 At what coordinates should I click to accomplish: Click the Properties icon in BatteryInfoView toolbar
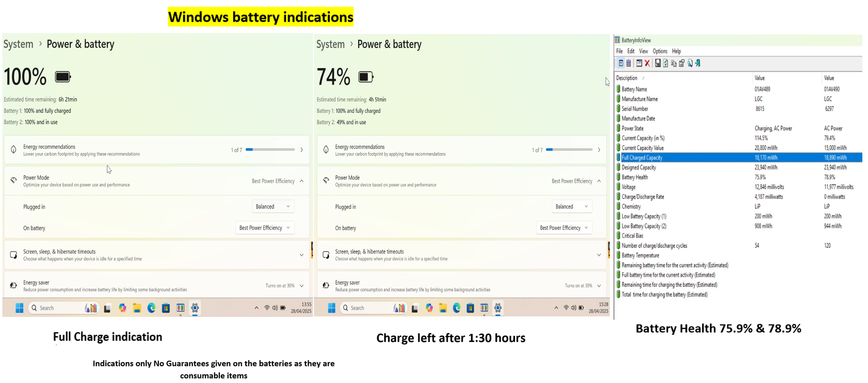pos(682,63)
